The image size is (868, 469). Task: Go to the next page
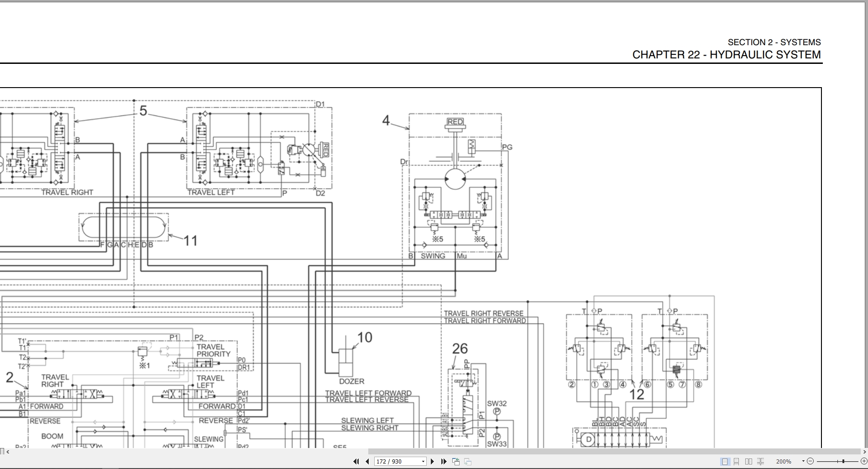(x=433, y=461)
